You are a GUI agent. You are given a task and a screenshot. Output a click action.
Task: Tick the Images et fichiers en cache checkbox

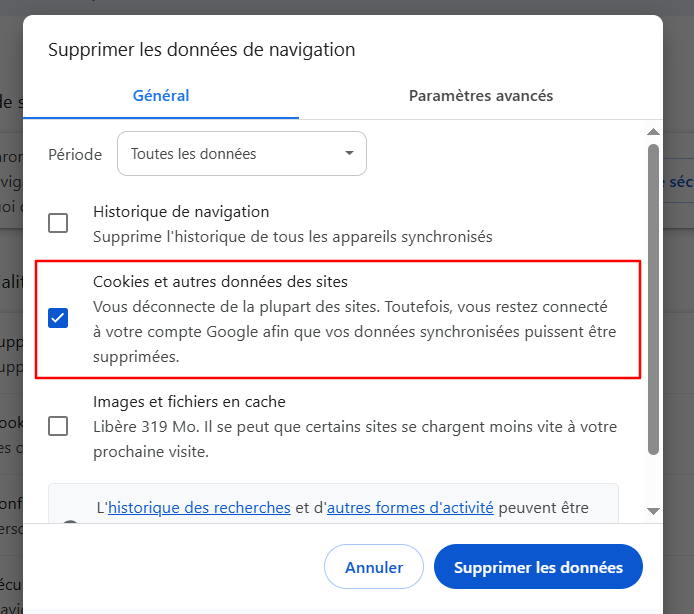coord(59,425)
